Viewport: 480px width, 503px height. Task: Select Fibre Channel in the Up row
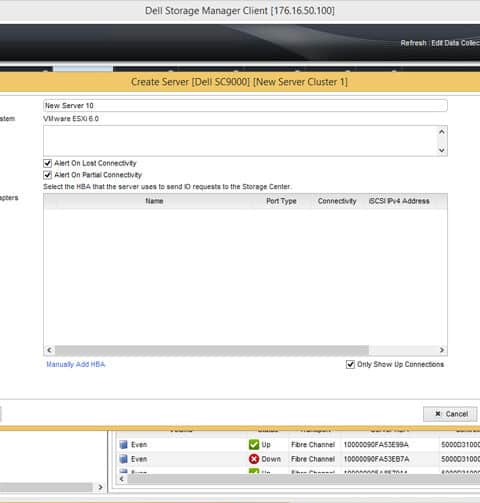point(313,445)
